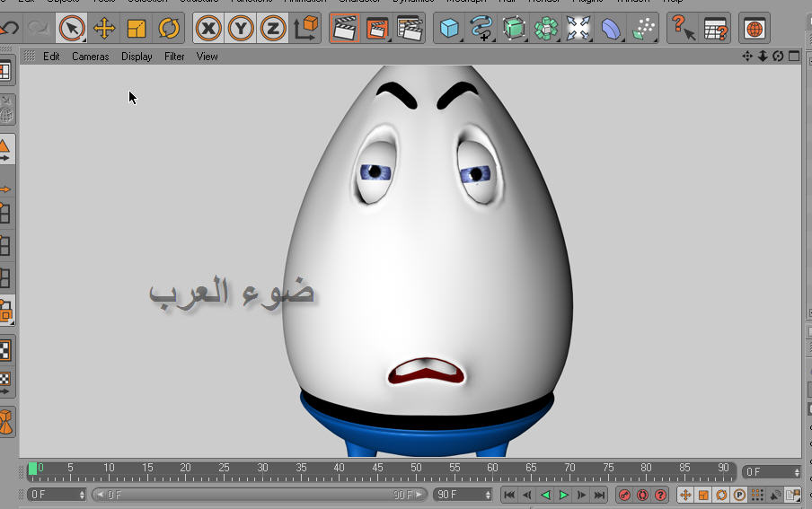Open playback options page icon

point(793,495)
